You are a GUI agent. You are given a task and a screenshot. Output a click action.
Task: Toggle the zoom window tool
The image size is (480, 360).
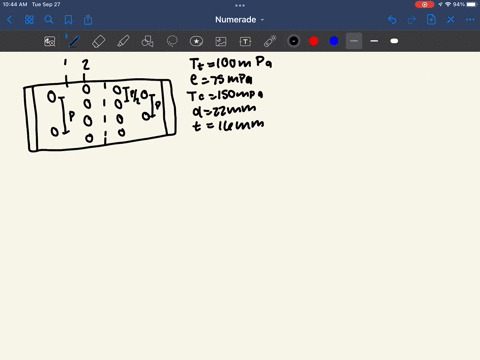point(50,41)
